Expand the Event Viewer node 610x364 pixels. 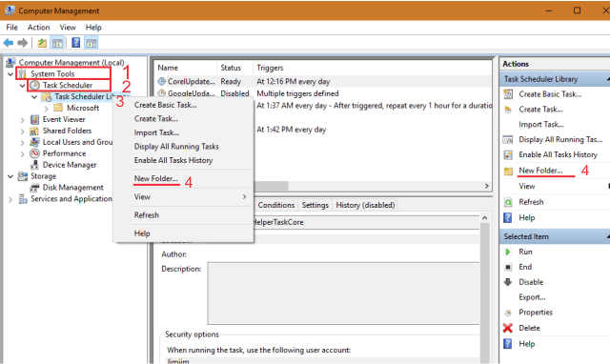click(23, 119)
